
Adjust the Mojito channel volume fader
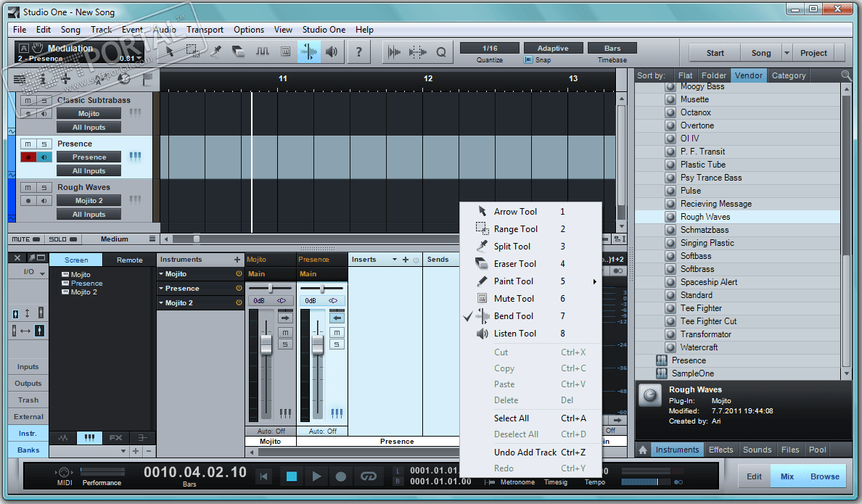(x=266, y=344)
